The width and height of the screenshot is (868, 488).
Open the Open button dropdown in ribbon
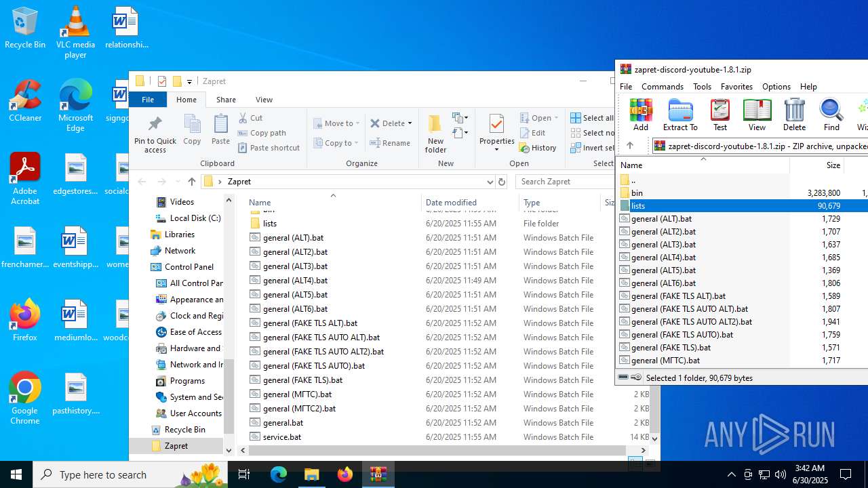click(556, 118)
